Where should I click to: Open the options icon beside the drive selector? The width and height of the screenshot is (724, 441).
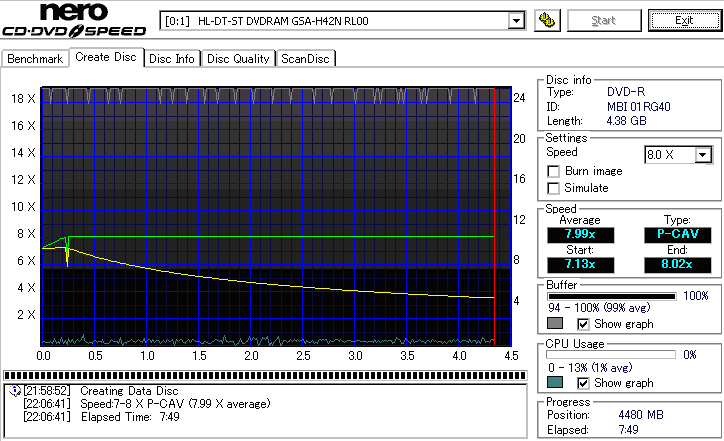[546, 20]
